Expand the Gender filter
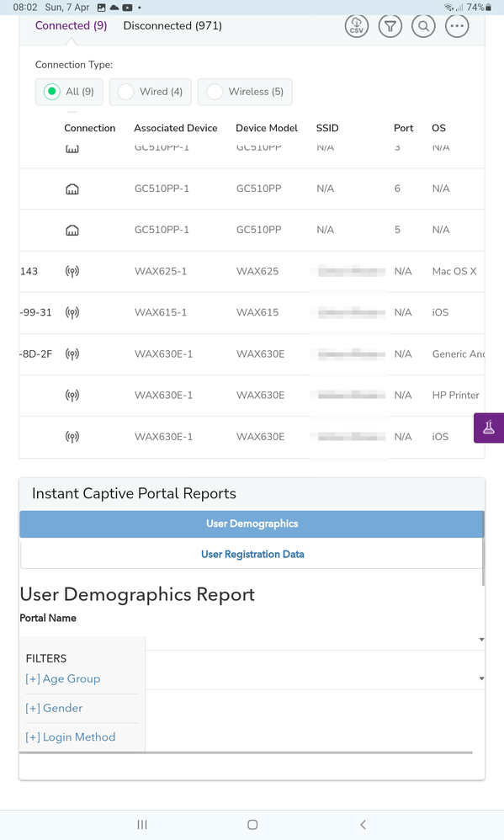This screenshot has height=840, width=504. (54, 708)
